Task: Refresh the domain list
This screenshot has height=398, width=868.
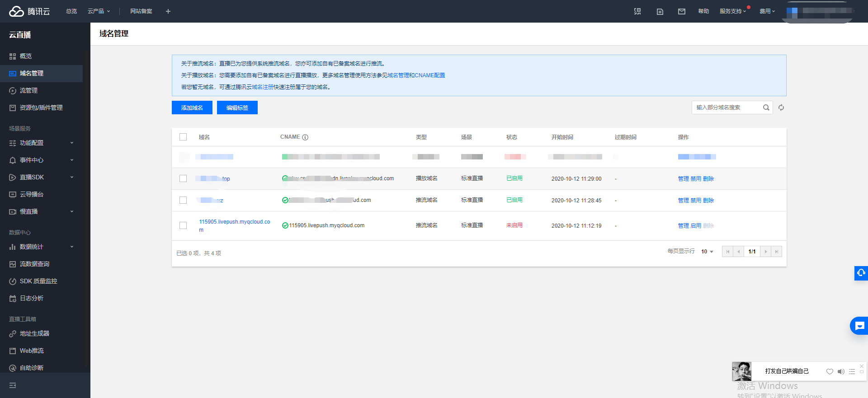Action: pyautogui.click(x=781, y=108)
